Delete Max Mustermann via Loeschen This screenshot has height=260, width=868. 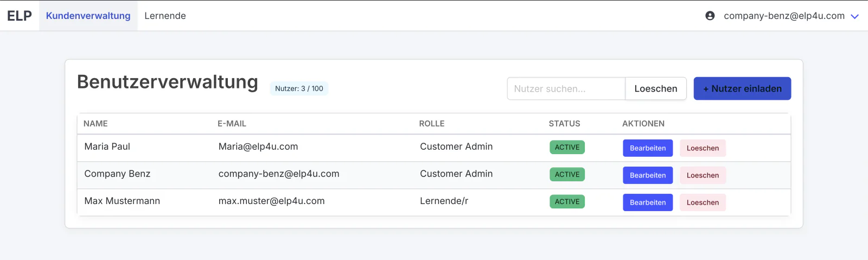703,202
